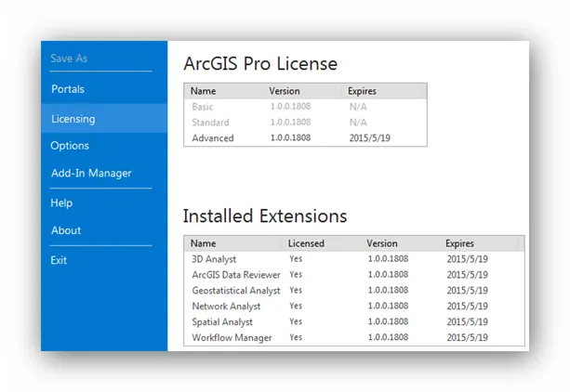
Task: Open the Add-In Manager page
Action: [x=91, y=173]
